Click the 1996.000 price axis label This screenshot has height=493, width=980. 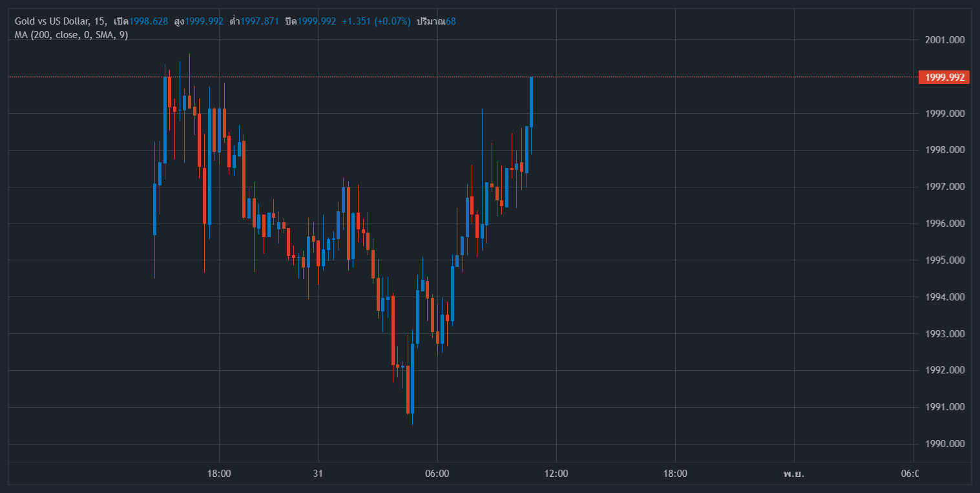pyautogui.click(x=944, y=224)
